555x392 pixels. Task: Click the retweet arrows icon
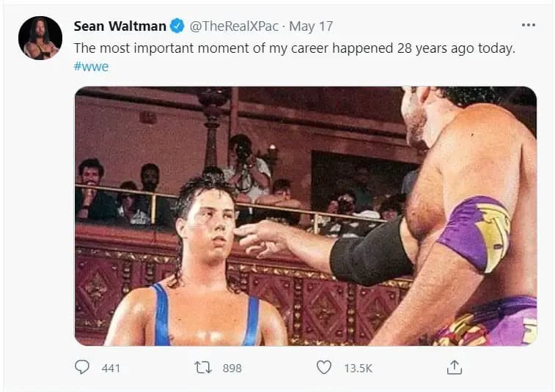pos(202,367)
